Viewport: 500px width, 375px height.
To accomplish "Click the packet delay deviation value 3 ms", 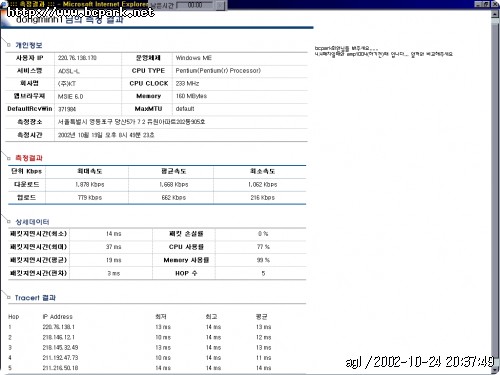I will point(113,273).
